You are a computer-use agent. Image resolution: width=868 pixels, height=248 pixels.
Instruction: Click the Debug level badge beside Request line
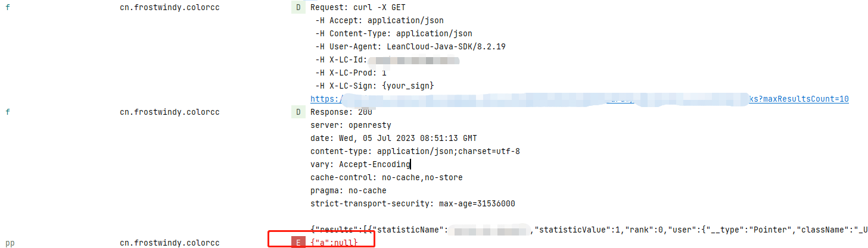tap(298, 8)
